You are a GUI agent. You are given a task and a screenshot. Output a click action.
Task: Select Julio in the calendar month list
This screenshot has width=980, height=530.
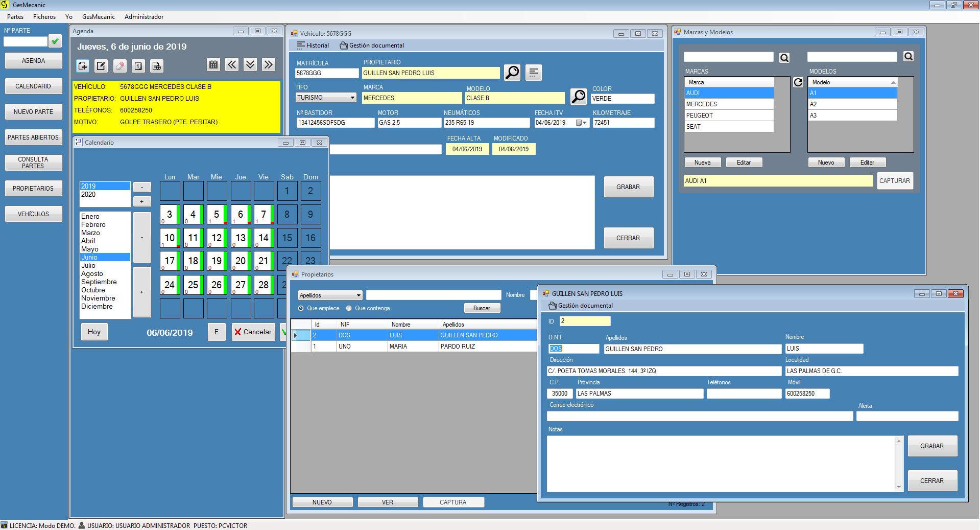pos(88,266)
